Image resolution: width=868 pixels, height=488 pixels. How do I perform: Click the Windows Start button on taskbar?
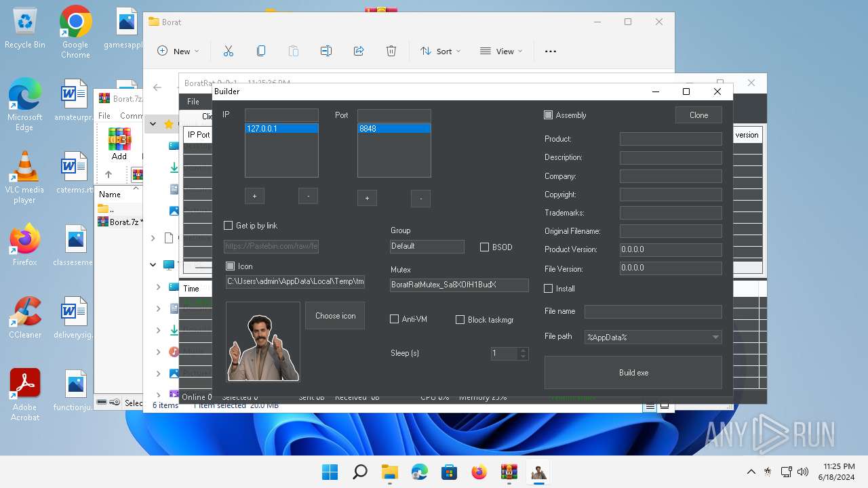click(330, 472)
